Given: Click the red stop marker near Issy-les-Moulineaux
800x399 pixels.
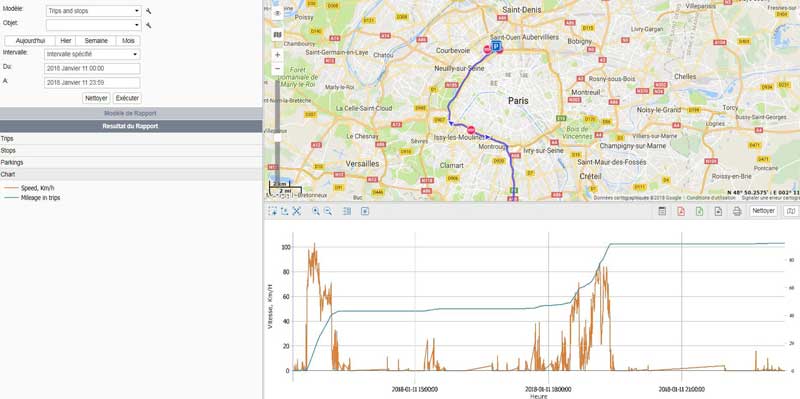Looking at the screenshot, I should [x=471, y=130].
